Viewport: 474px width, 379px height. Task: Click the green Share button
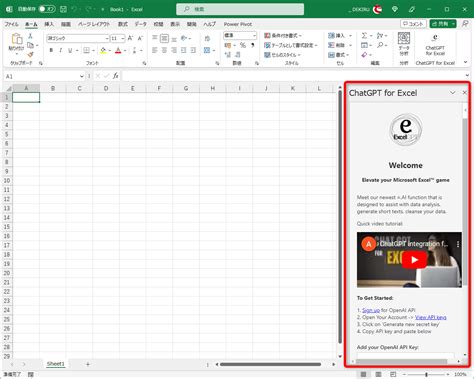coord(443,24)
